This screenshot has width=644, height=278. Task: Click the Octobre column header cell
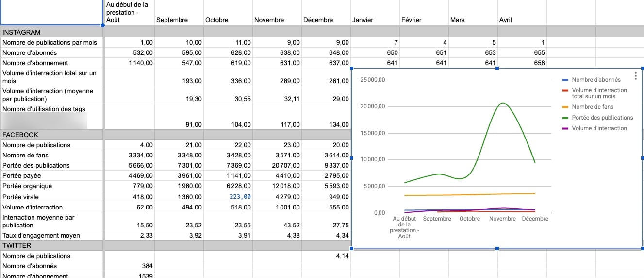tap(228, 13)
